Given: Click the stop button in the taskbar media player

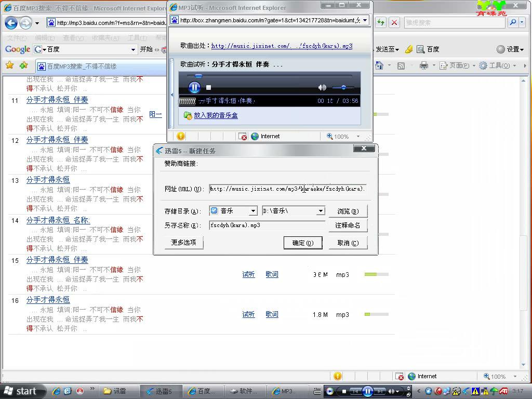Looking at the screenshot, I should (x=344, y=392).
